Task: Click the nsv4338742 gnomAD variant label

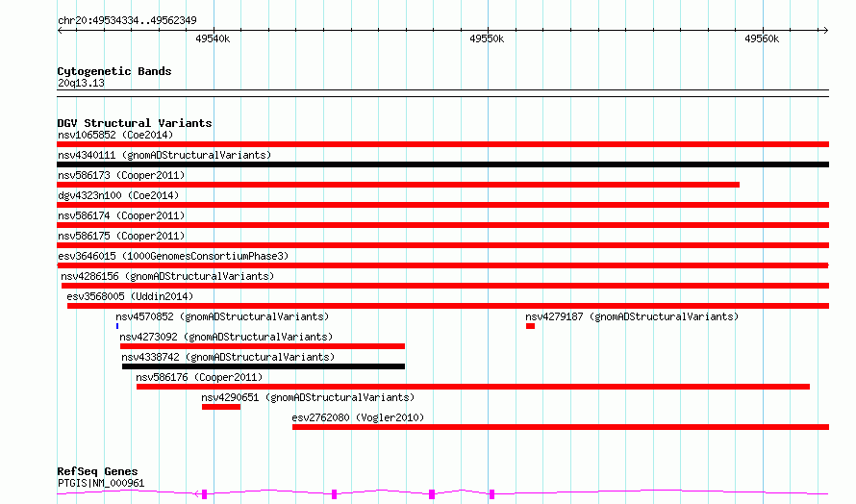Action: coord(228,357)
